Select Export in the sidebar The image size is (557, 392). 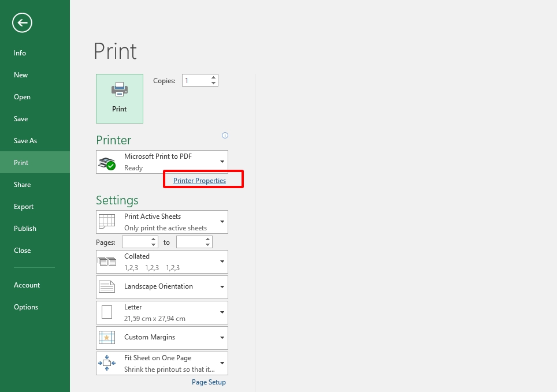pyautogui.click(x=24, y=207)
